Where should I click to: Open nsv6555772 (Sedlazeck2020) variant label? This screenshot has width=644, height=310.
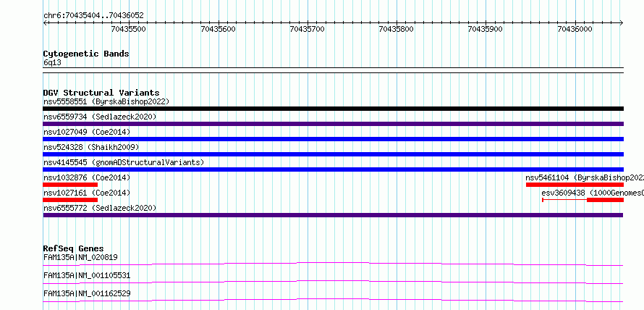100,208
